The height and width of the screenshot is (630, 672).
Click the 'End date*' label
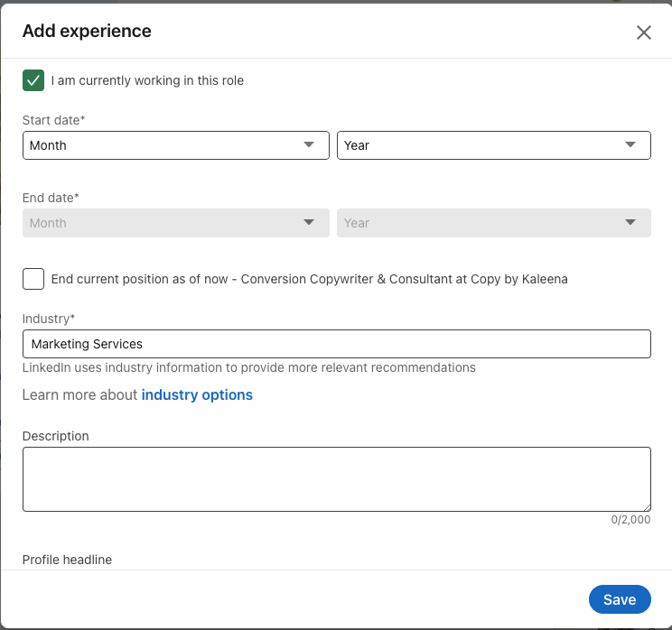(51, 198)
